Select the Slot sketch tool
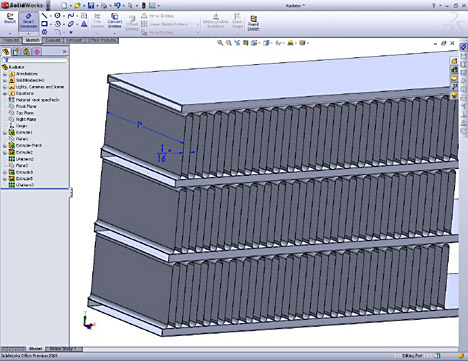The height and width of the screenshot is (361, 468). click(71, 24)
